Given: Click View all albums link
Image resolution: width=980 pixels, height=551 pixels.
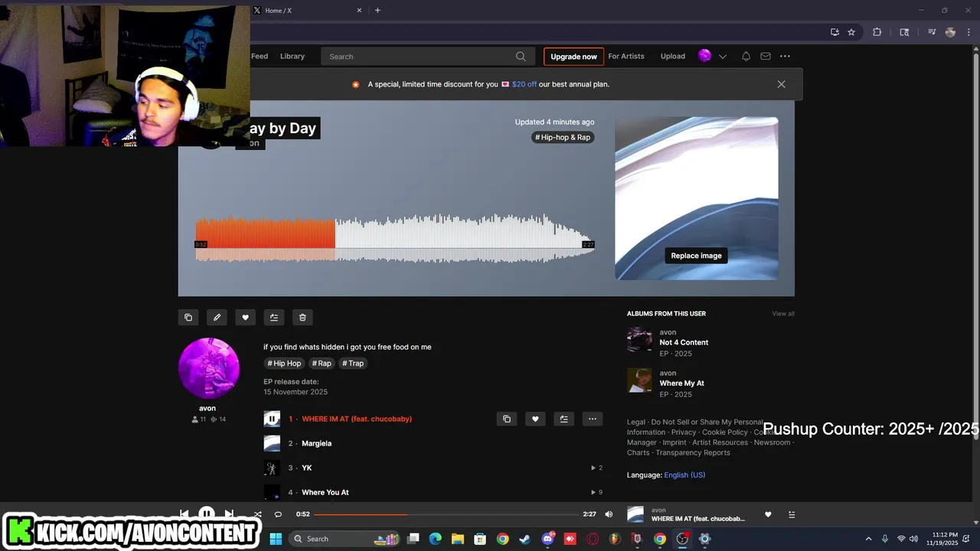Looking at the screenshot, I should point(782,314).
